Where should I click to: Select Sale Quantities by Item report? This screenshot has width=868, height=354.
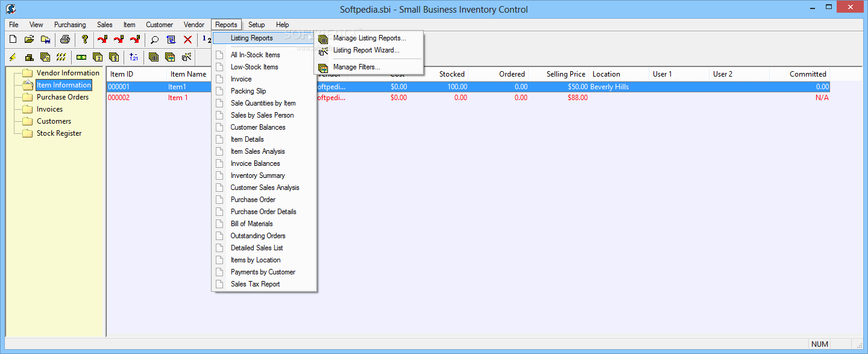pos(264,103)
